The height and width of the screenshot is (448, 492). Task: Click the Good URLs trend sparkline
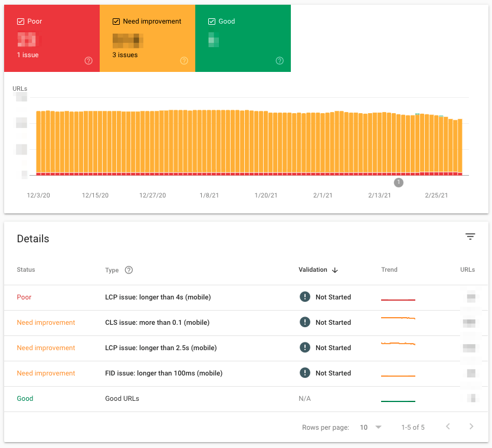click(398, 401)
